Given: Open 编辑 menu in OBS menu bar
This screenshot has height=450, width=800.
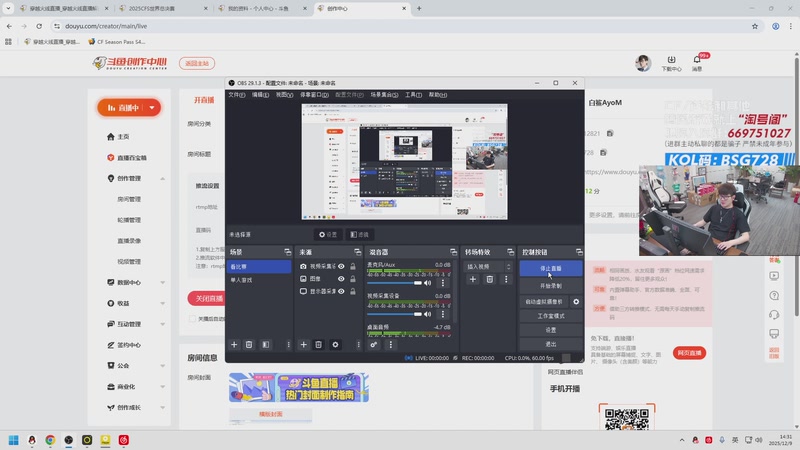Looking at the screenshot, I should (260, 95).
